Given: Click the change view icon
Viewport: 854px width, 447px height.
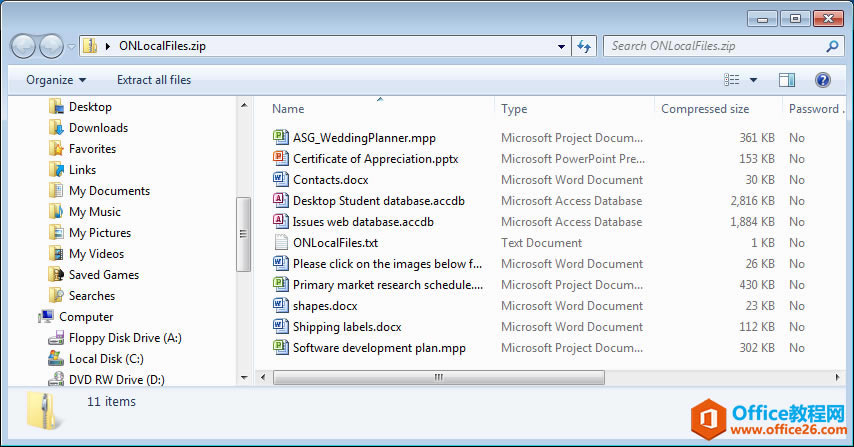Looking at the screenshot, I should [732, 80].
